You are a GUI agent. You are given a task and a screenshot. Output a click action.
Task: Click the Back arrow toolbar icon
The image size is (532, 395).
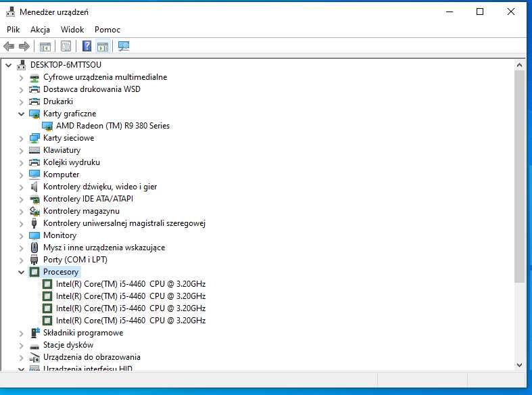click(x=9, y=46)
